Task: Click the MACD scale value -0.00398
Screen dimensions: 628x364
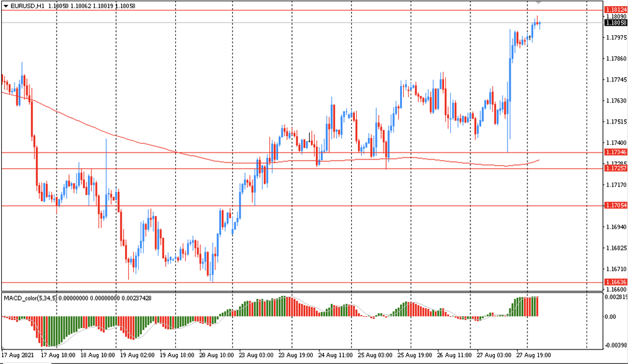Action: point(617,345)
